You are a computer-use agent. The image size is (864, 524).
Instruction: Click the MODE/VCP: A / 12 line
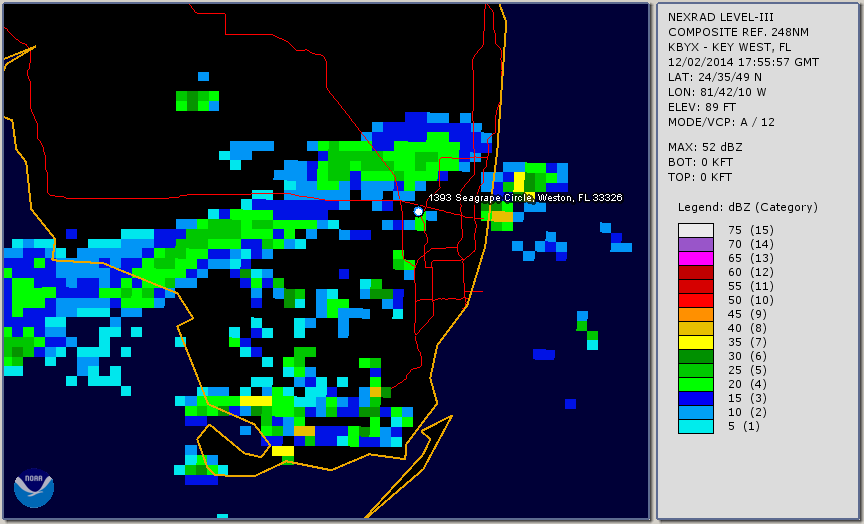[721, 122]
